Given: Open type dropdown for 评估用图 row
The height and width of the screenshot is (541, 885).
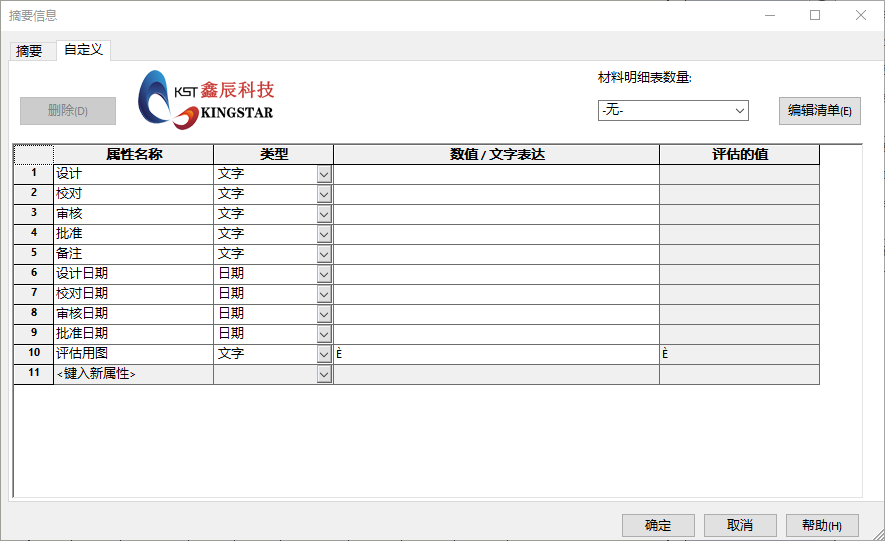Looking at the screenshot, I should pos(324,354).
